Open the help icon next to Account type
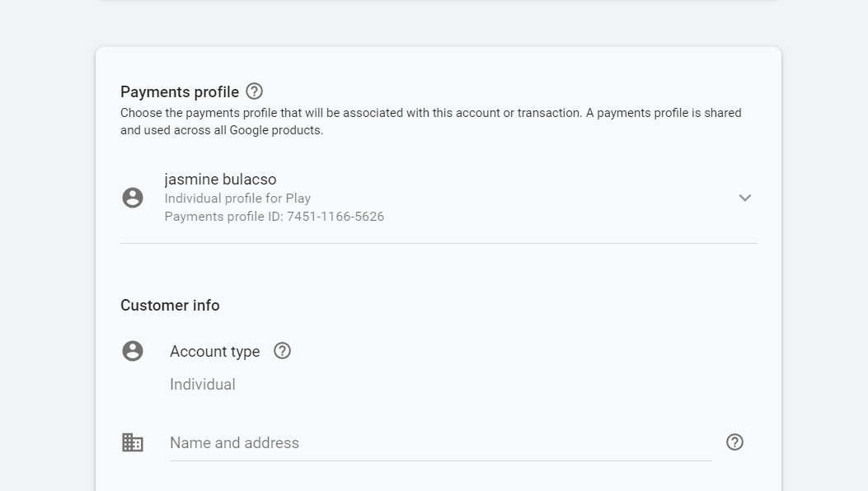Image resolution: width=868 pixels, height=491 pixels. tap(282, 351)
